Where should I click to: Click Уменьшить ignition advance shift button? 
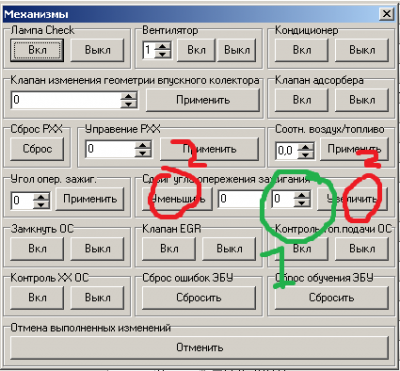click(177, 199)
